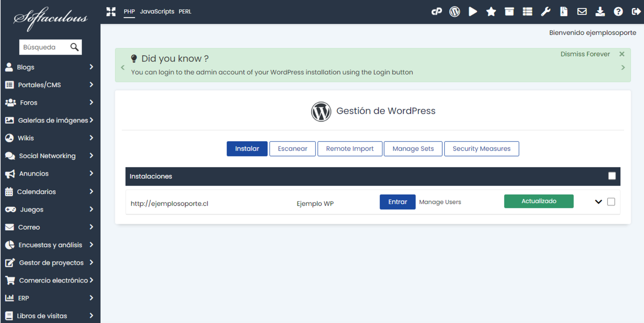This screenshot has height=323, width=644.
Task: Open Foros menu item label
Action: coord(29,103)
